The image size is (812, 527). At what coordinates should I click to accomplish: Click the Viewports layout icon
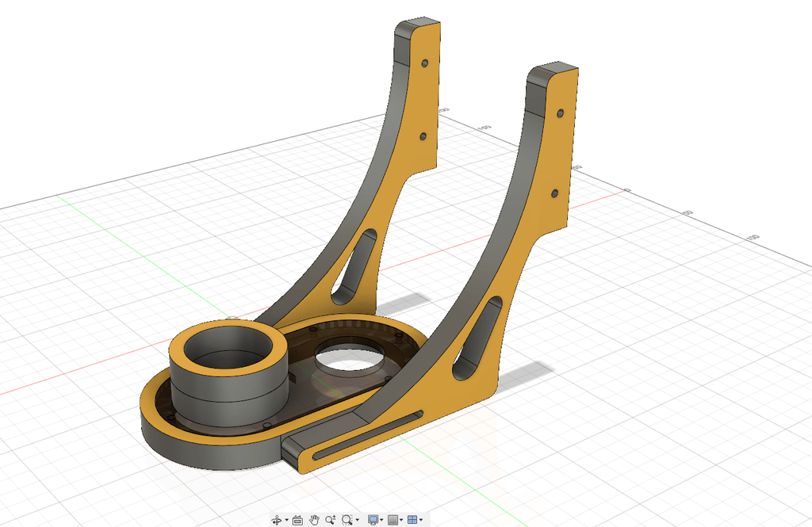tap(412, 520)
